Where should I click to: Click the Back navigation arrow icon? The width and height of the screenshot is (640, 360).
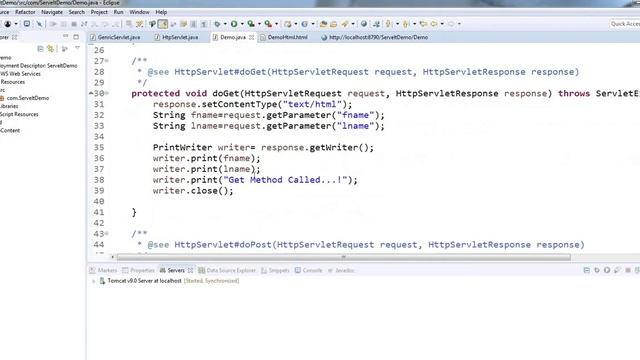click(434, 24)
